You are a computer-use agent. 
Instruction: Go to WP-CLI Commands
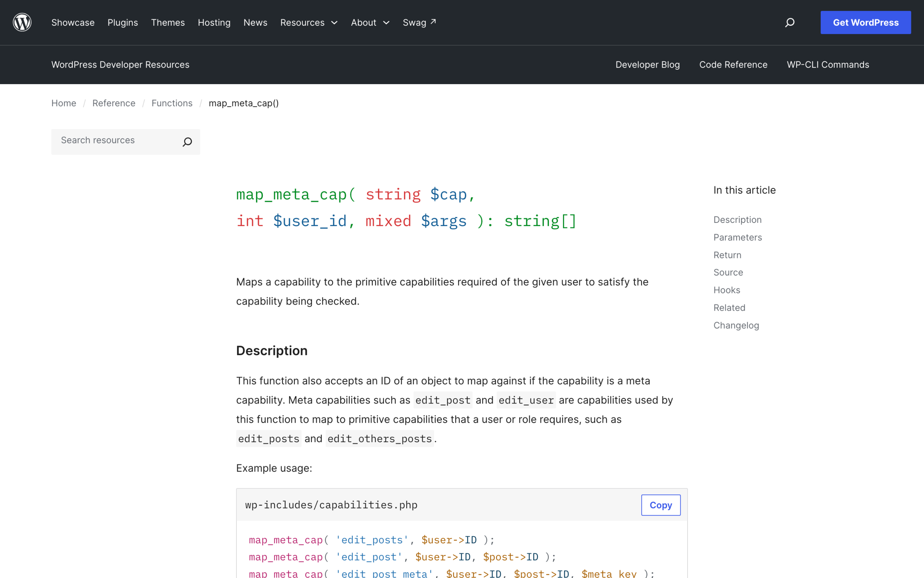(x=828, y=65)
